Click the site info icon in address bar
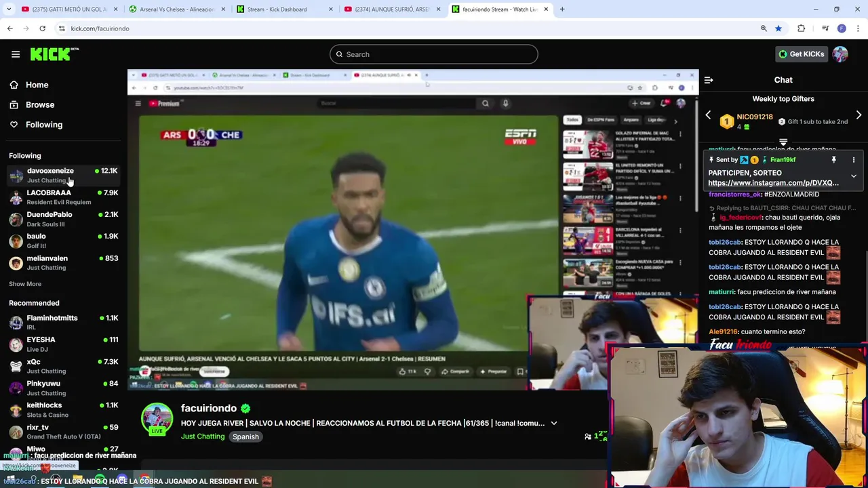This screenshot has width=868, height=488. tap(62, 28)
